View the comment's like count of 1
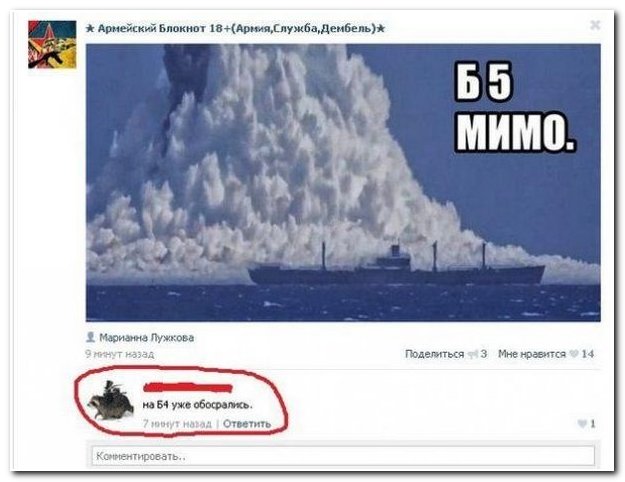 [x=593, y=424]
